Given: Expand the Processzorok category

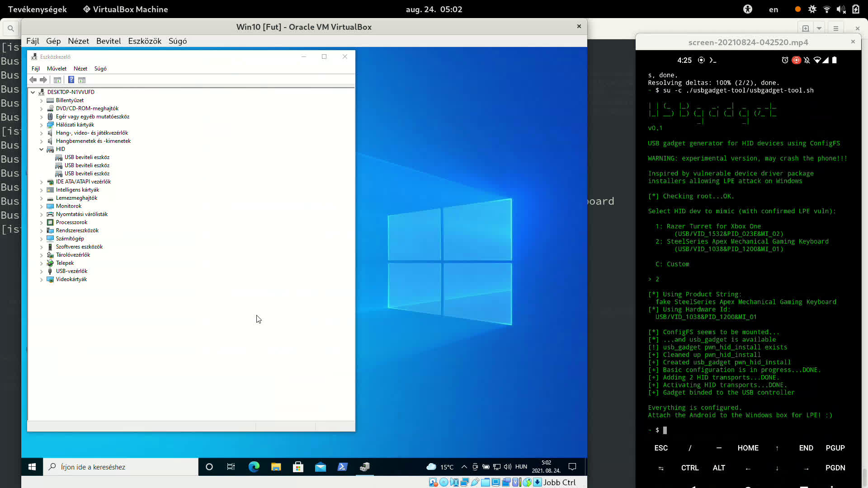Looking at the screenshot, I should click(x=42, y=222).
